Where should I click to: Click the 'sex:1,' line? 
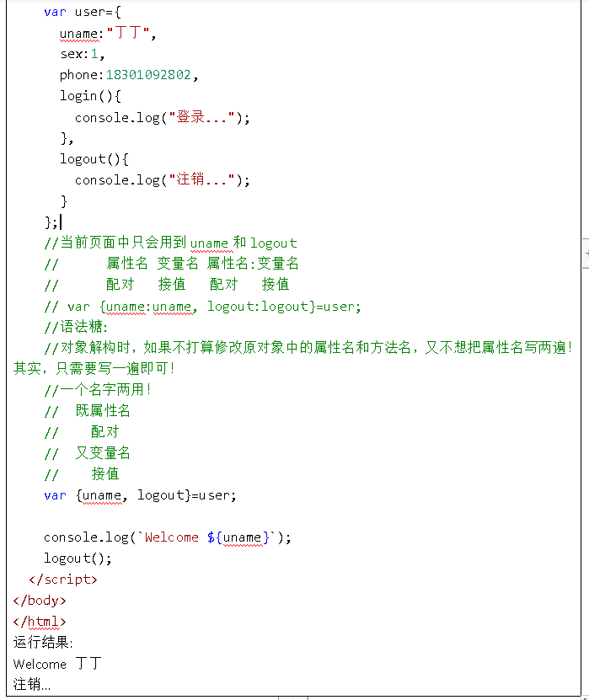pyautogui.click(x=83, y=54)
